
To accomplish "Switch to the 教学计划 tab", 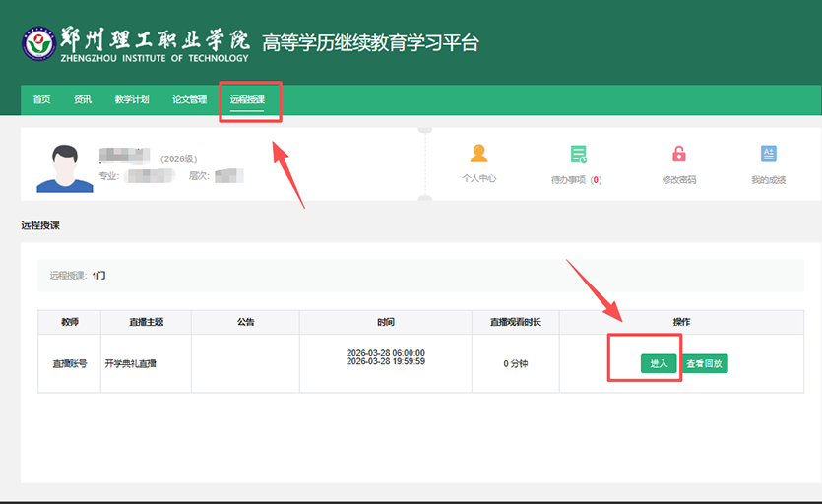I will 132,99.
